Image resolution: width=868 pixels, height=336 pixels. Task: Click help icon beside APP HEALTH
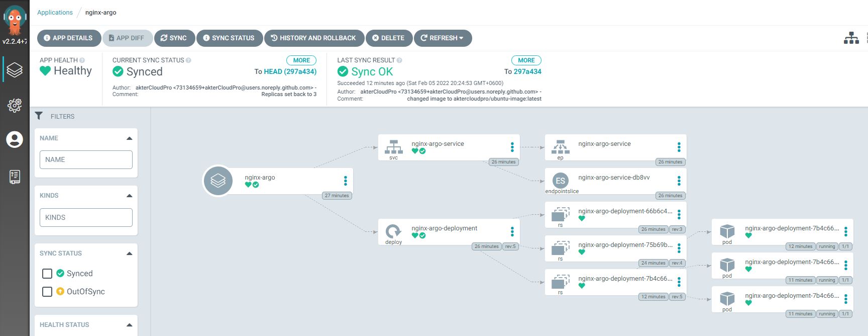(82, 60)
